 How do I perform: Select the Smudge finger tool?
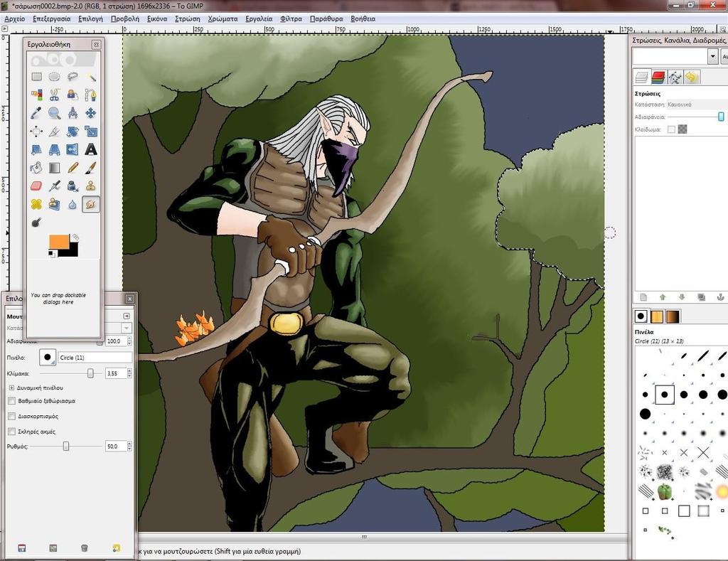tap(91, 204)
